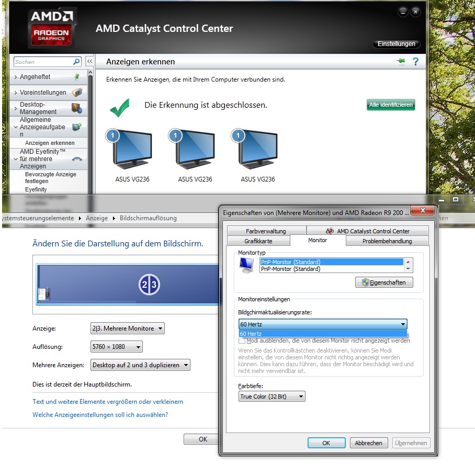Toggle 'Modi ausblenden' checkbox
This screenshot has width=475, height=476.
point(242,341)
